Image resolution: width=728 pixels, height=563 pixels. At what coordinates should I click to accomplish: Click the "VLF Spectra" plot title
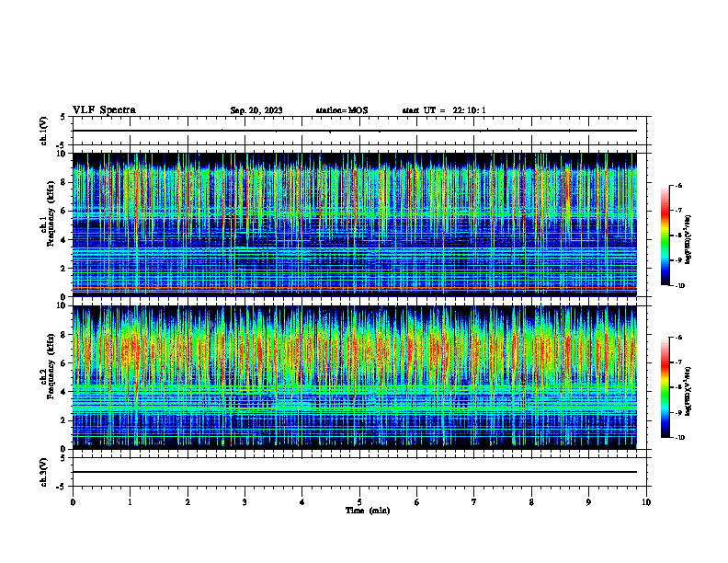(x=104, y=110)
